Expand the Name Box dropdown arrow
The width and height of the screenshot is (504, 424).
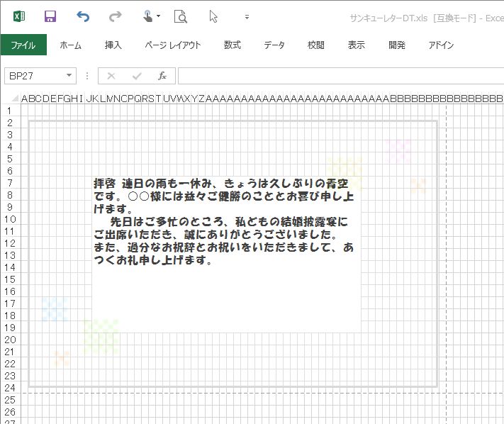pos(69,76)
